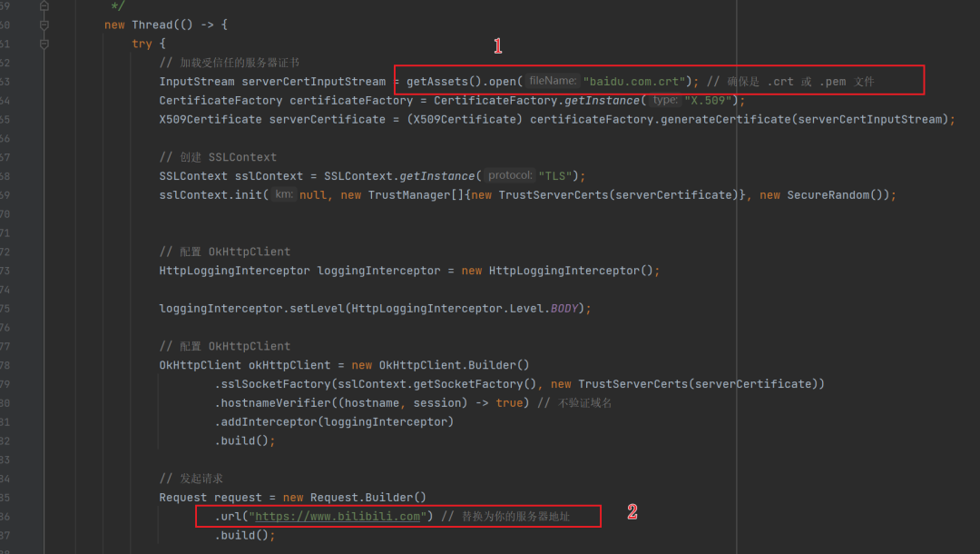Click the red annotation marker labeled 1
Viewport: 980px width, 554px height.
[x=497, y=45]
